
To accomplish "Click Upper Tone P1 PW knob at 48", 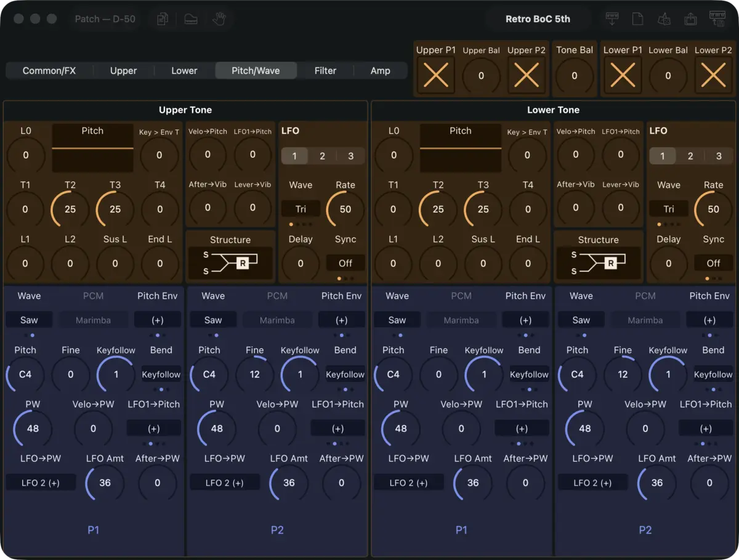I will click(x=33, y=428).
